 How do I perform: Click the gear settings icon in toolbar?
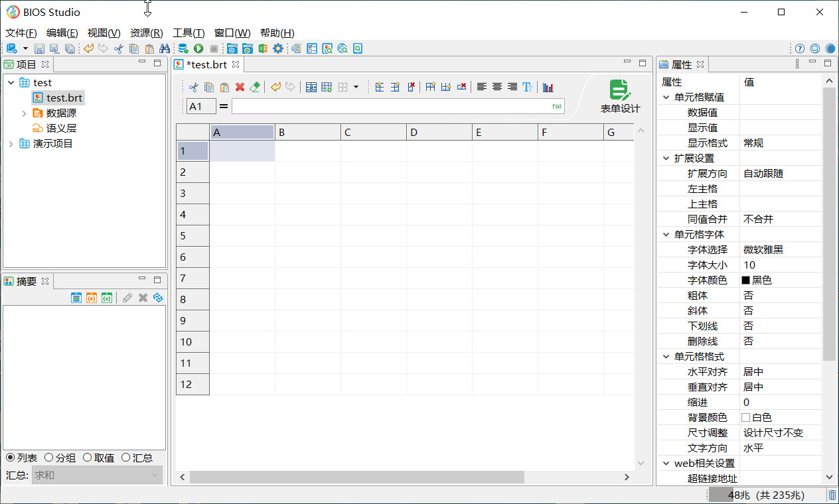click(x=278, y=48)
